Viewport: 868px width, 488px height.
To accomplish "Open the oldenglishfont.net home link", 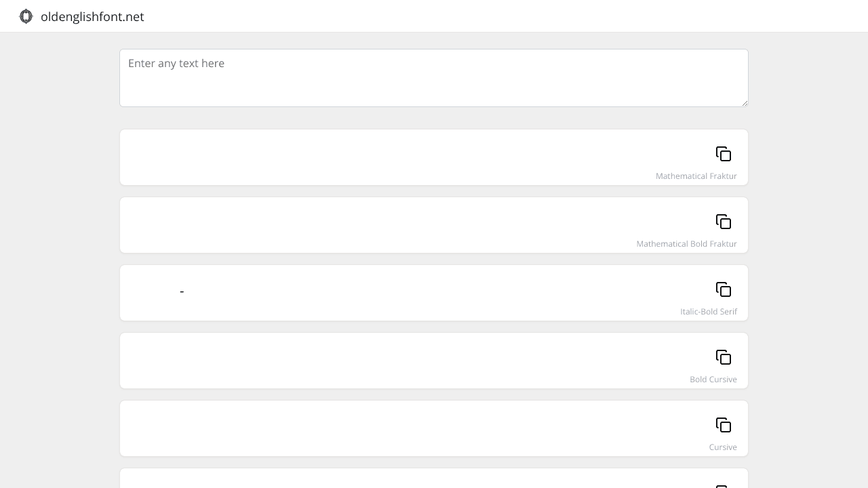I will point(92,17).
